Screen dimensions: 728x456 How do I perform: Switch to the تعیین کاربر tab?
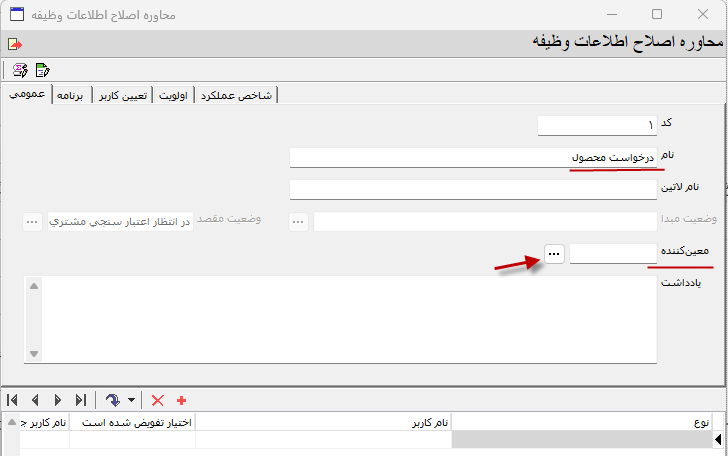click(122, 96)
